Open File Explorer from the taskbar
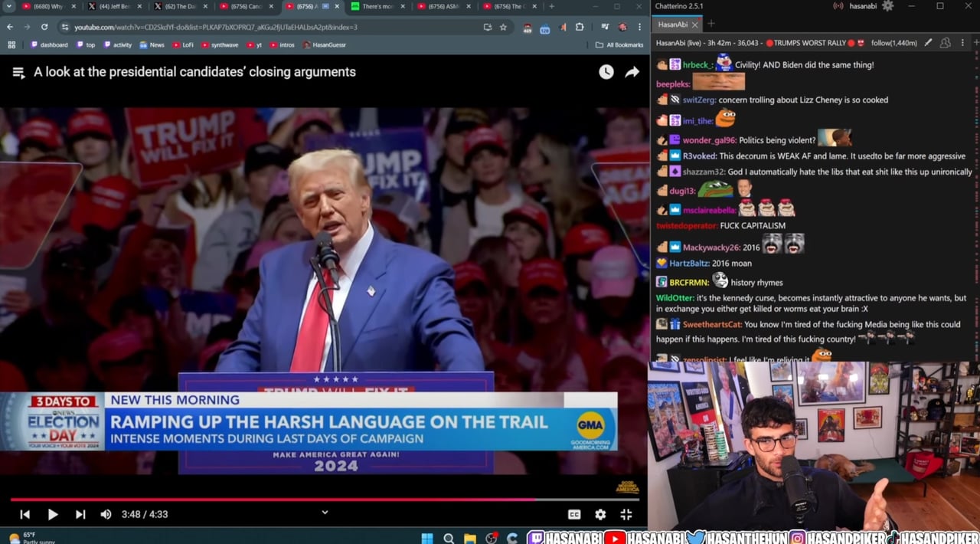The width and height of the screenshot is (980, 544). click(470, 538)
